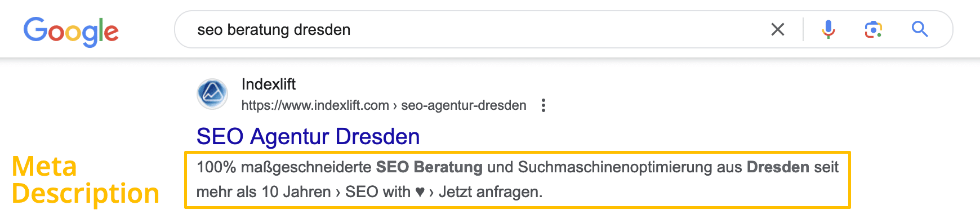This screenshot has width=980, height=214.
Task: Click '100% maßgeschneiderte' at the snippet start
Action: 284,167
